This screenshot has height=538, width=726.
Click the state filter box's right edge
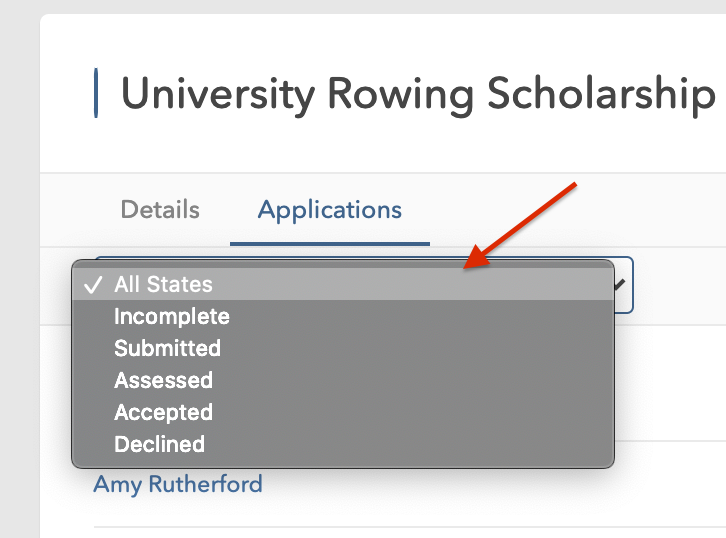click(x=631, y=285)
